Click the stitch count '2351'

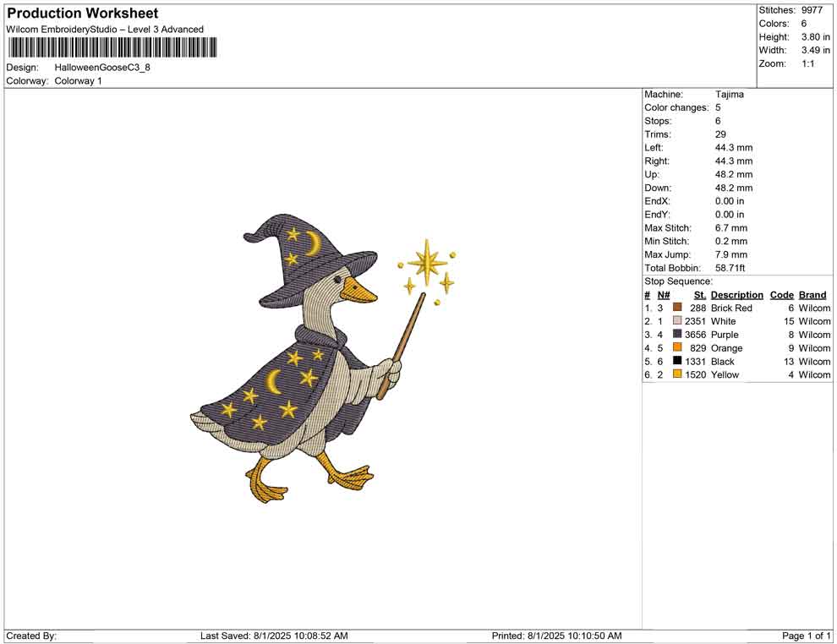coord(696,321)
